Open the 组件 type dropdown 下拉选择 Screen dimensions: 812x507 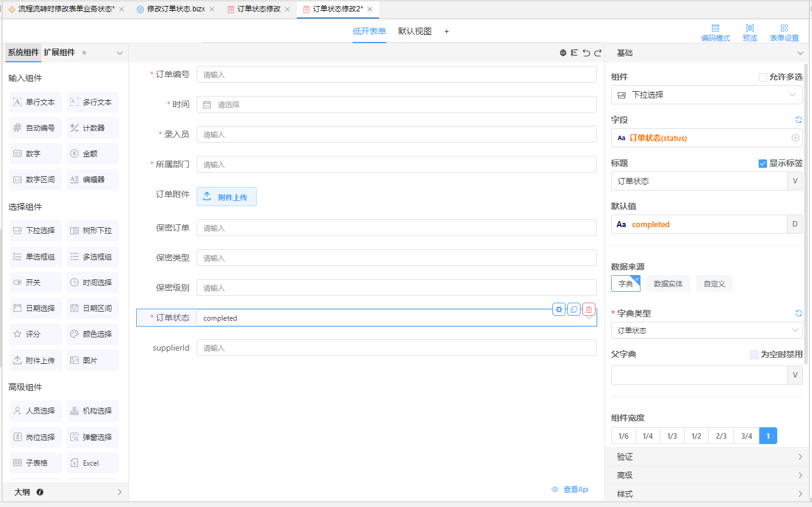[706, 95]
